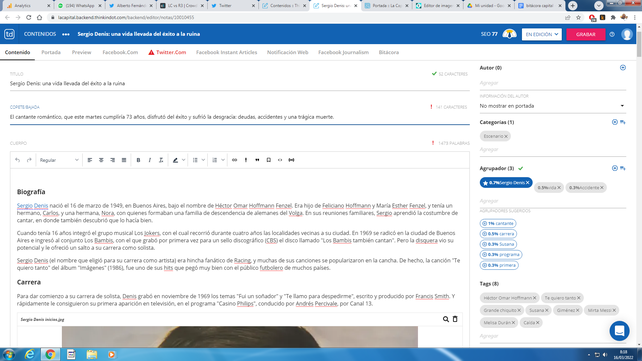Add suggested tag Susana
The image size is (642, 361).
(498, 244)
